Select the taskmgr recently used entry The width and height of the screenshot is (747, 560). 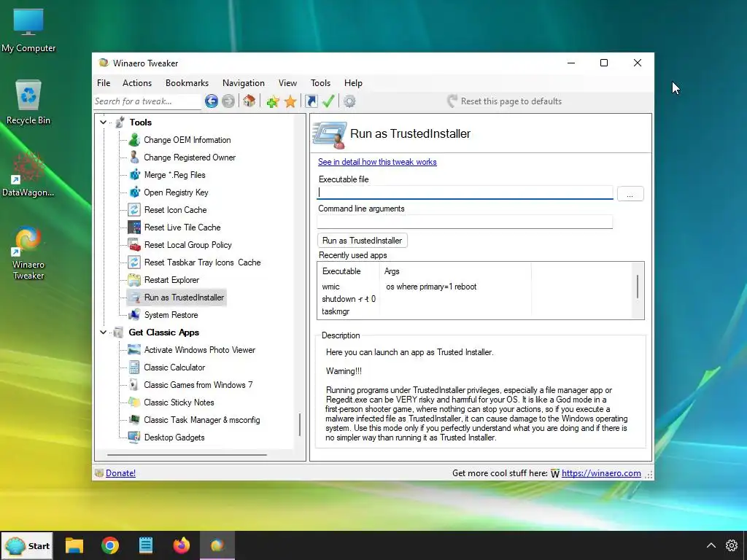336,311
